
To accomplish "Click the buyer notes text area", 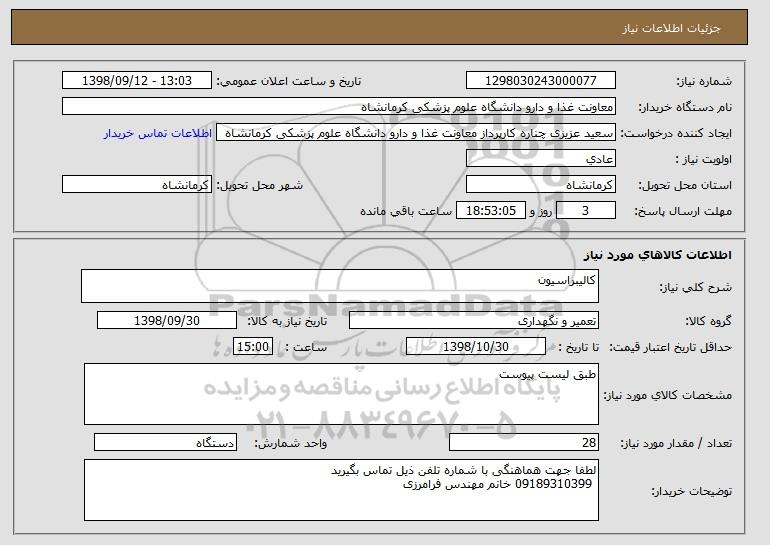I will pyautogui.click(x=341, y=490).
